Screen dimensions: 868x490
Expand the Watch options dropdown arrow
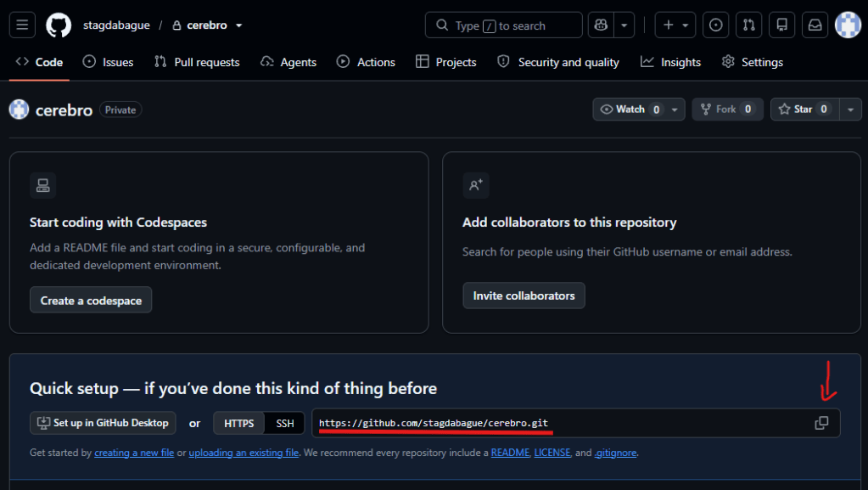click(675, 110)
